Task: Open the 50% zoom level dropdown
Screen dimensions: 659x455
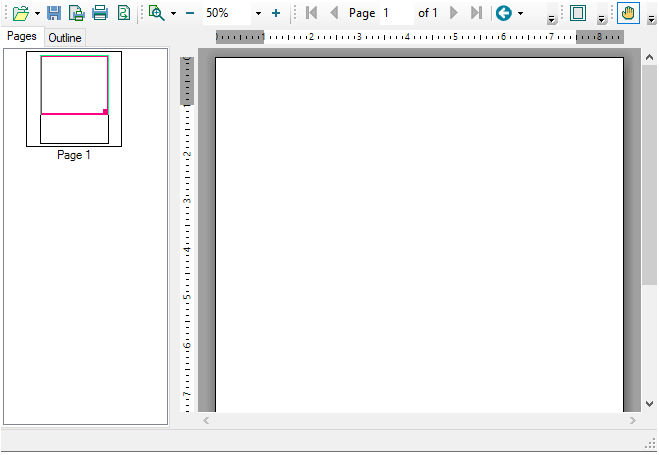Action: (258, 14)
